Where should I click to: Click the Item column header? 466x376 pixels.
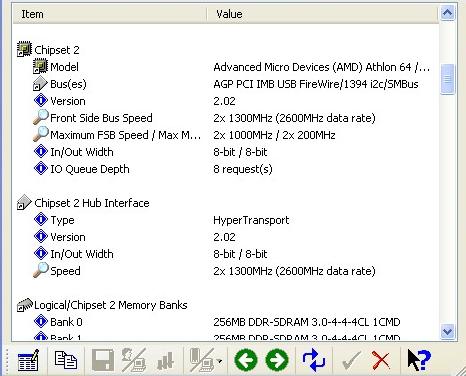click(110, 14)
